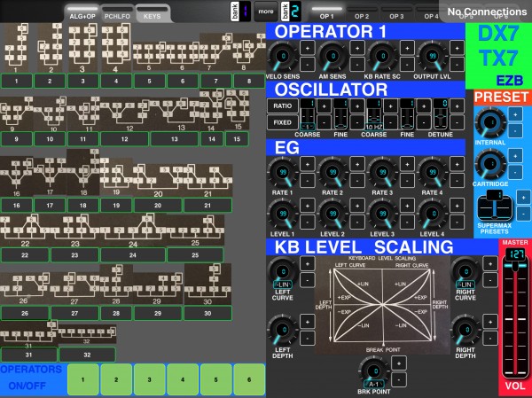532x398 pixels.
Task: Click the fixed 10 HZ COARSE slider
Action: click(x=374, y=114)
